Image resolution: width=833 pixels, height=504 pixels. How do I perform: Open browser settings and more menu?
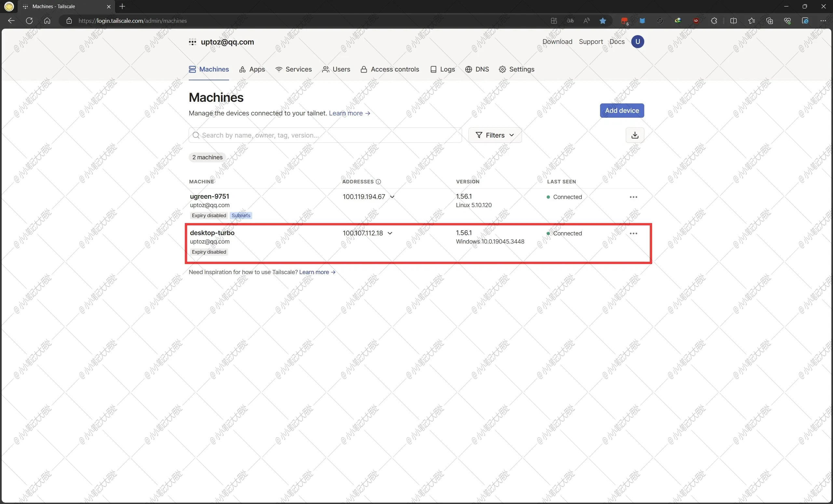click(823, 20)
